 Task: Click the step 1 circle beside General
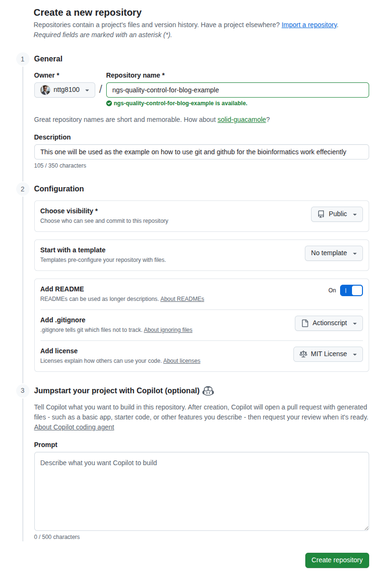point(22,59)
